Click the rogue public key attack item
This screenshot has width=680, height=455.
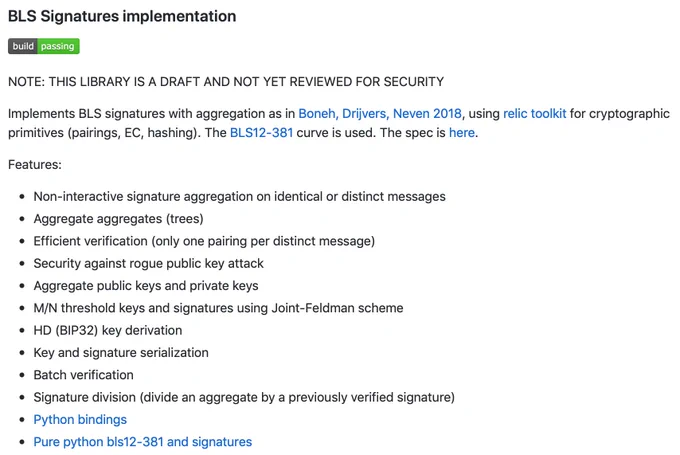[x=148, y=263]
